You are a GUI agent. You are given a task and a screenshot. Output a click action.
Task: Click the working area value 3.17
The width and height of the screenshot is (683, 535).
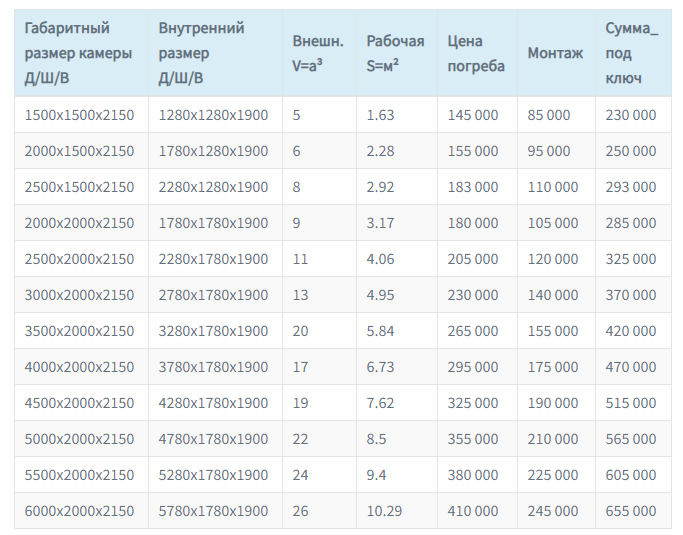tap(380, 223)
